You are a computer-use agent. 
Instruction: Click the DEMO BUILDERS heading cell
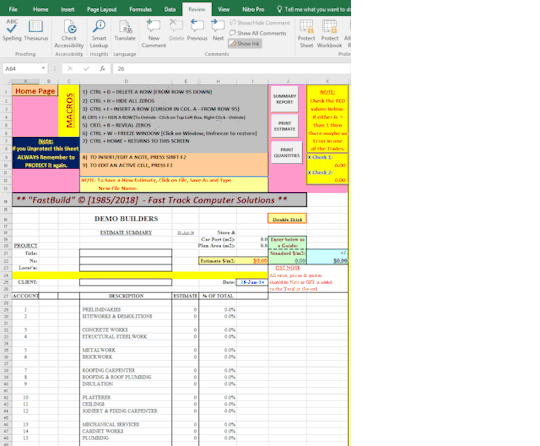pyautogui.click(x=126, y=219)
